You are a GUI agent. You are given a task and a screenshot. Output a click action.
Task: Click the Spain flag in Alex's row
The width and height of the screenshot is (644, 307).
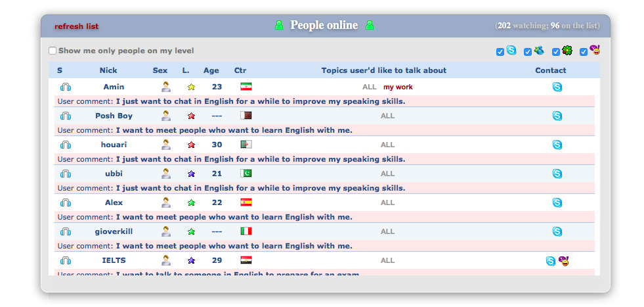click(246, 202)
